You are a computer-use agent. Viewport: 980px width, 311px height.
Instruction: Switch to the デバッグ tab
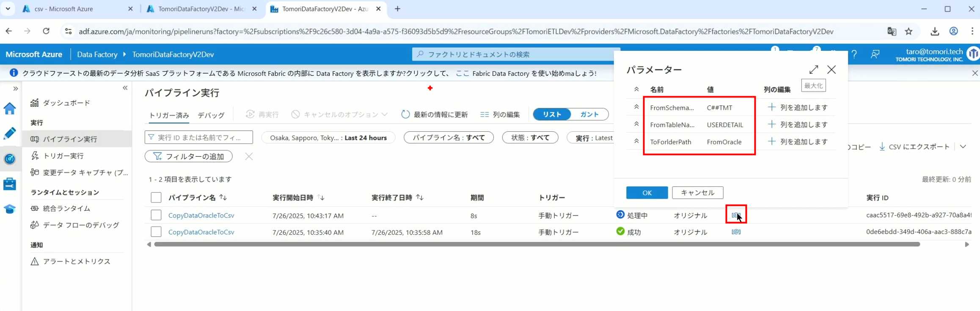[x=211, y=115]
